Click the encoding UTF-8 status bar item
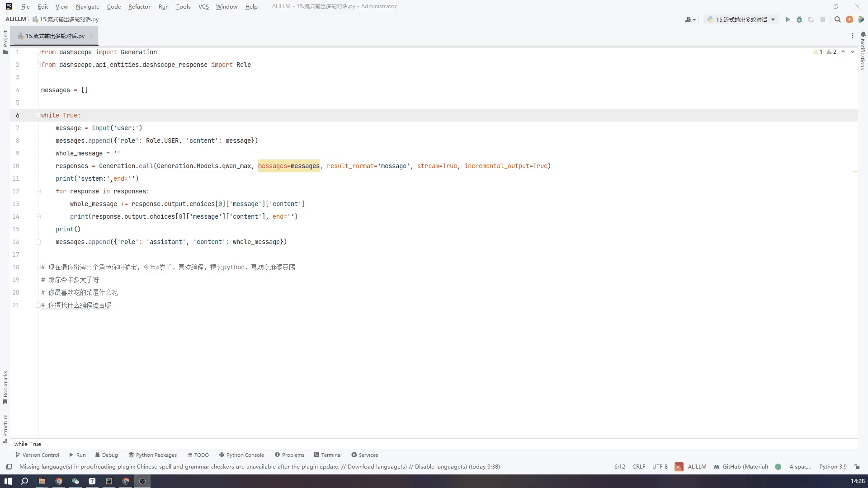868x488 pixels. point(660,467)
